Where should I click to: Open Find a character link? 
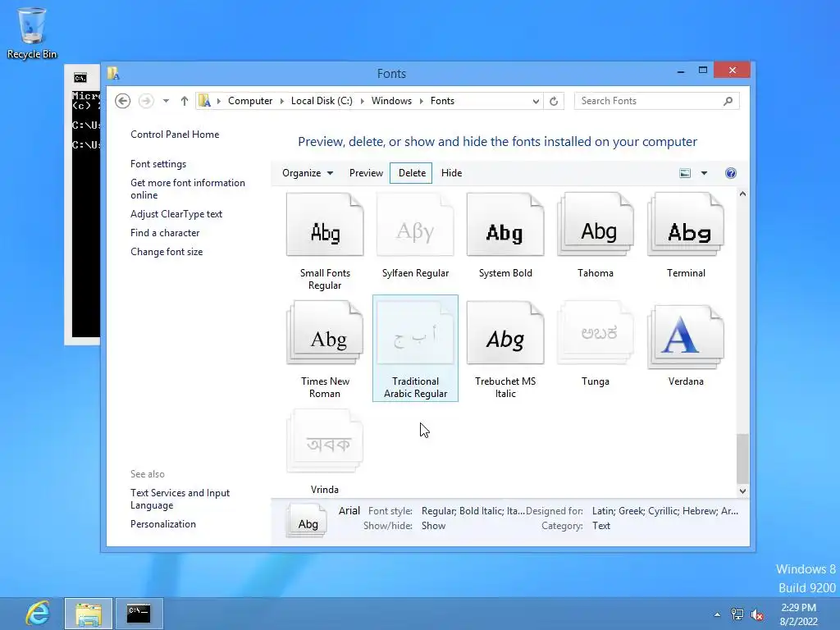164,233
